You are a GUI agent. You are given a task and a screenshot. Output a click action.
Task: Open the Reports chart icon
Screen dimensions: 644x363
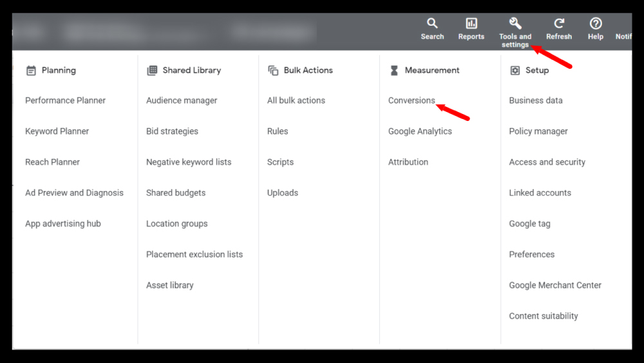tap(471, 24)
